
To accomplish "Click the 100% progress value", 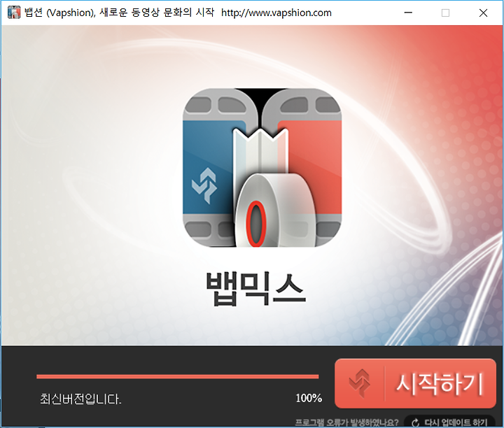I will (309, 398).
